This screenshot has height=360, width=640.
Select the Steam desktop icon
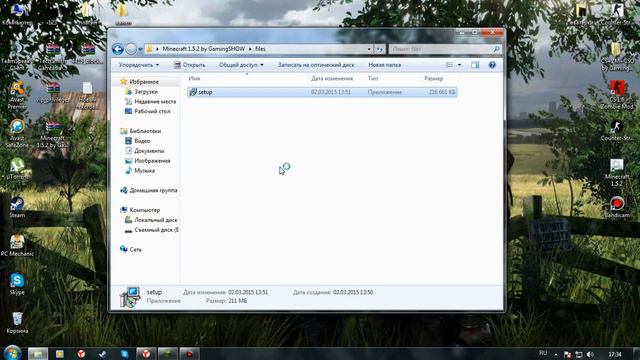pos(17,207)
